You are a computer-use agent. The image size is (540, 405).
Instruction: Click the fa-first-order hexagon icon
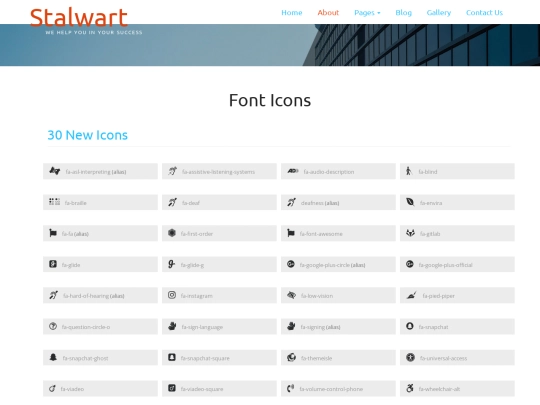pyautogui.click(x=172, y=233)
